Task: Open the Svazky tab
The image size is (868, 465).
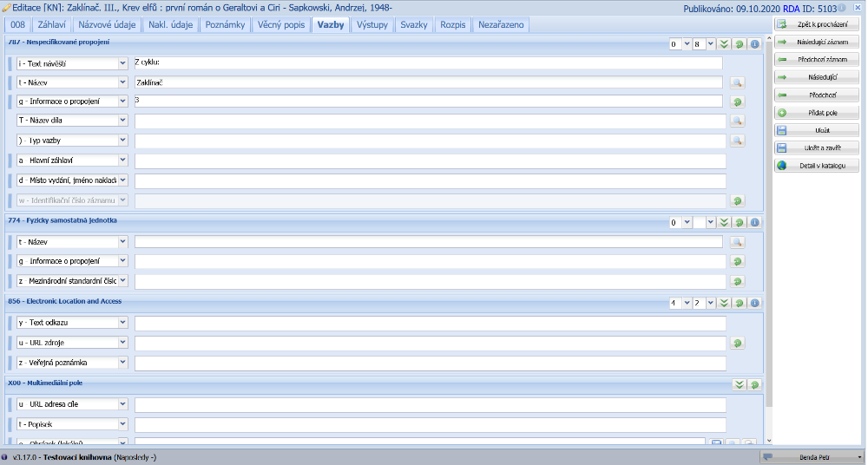Action: click(x=414, y=24)
